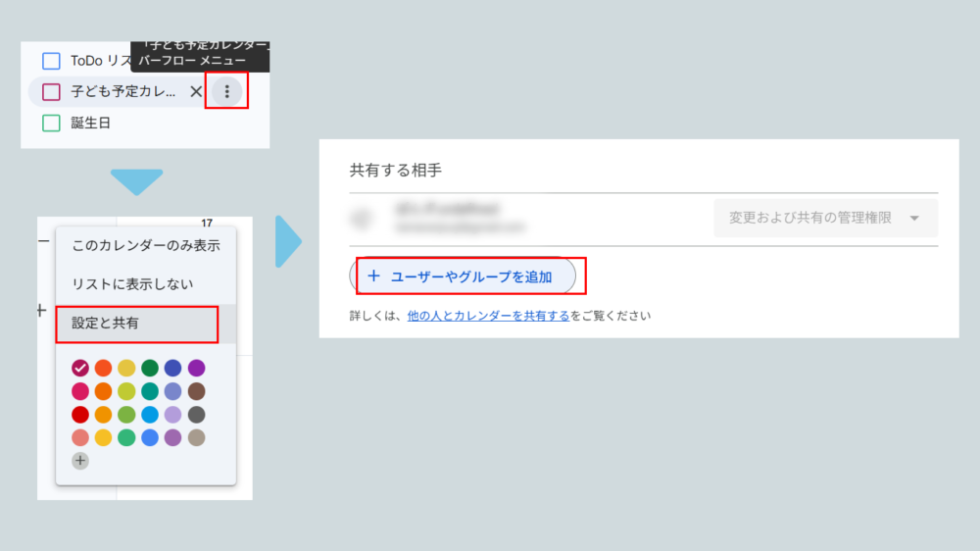Check the 子ども予定カレンダー checkbox
The height and width of the screenshot is (551, 980).
point(51,92)
